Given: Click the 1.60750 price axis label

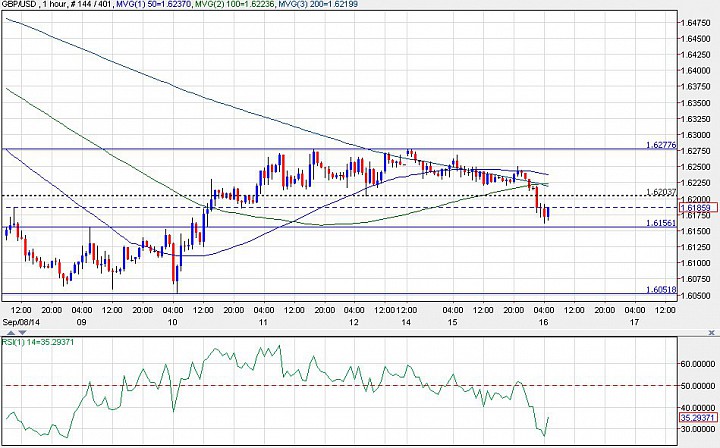Looking at the screenshot, I should pos(696,279).
